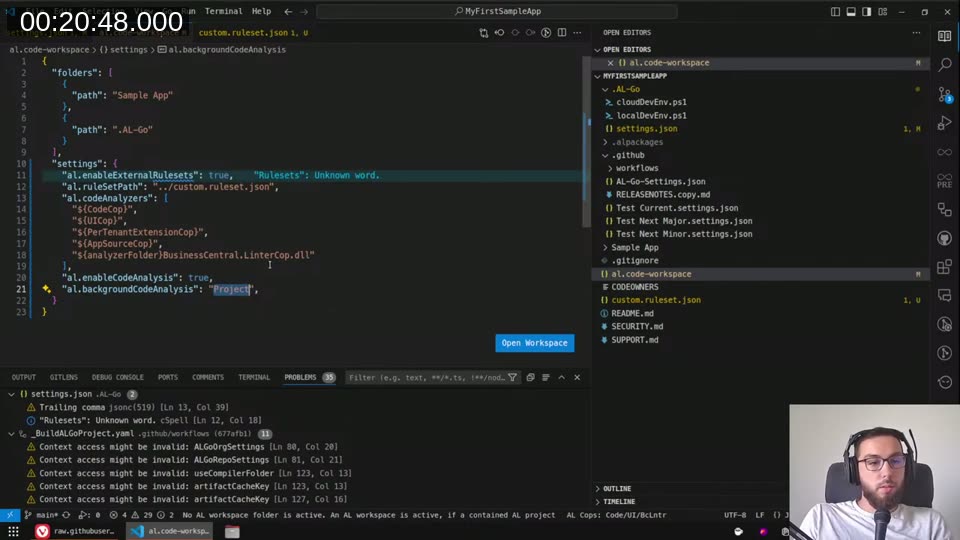Switch to Vivaldi raw.githubuser window in taskbar

click(75, 531)
